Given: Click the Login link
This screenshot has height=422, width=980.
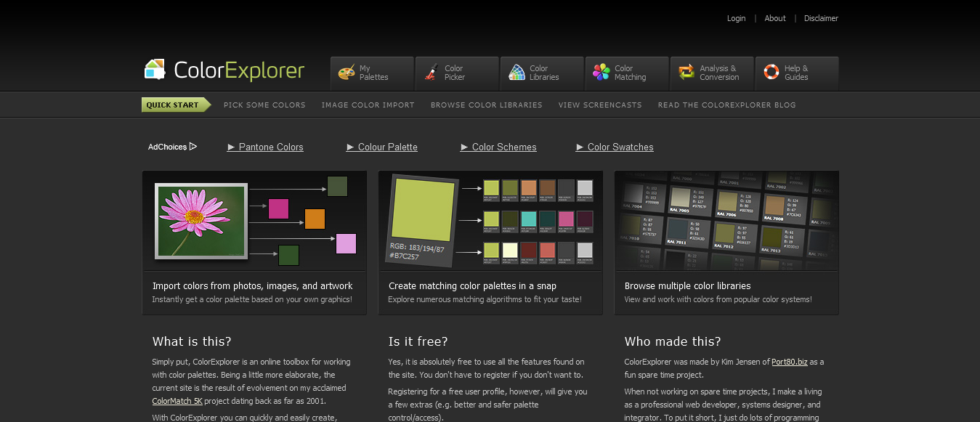Looking at the screenshot, I should pos(736,18).
